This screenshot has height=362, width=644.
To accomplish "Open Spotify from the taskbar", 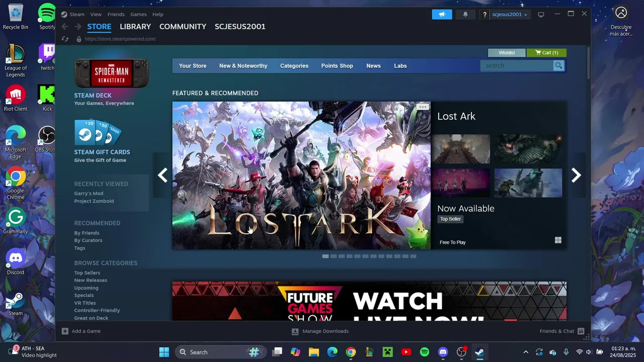I will click(x=425, y=352).
